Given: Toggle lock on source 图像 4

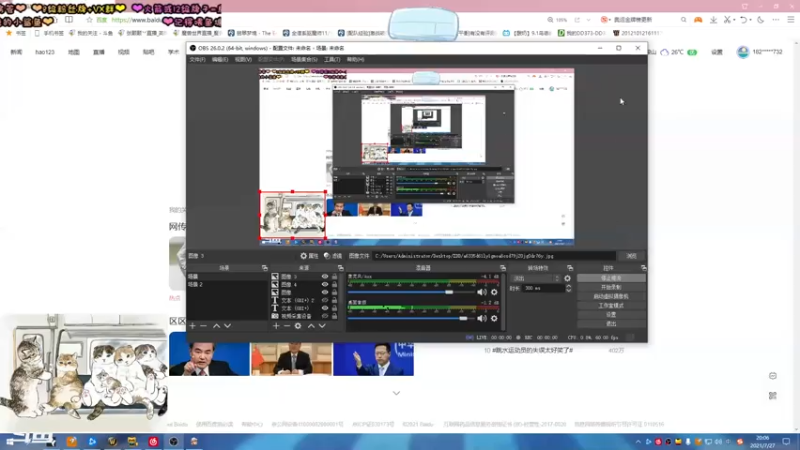Looking at the screenshot, I should [335, 285].
